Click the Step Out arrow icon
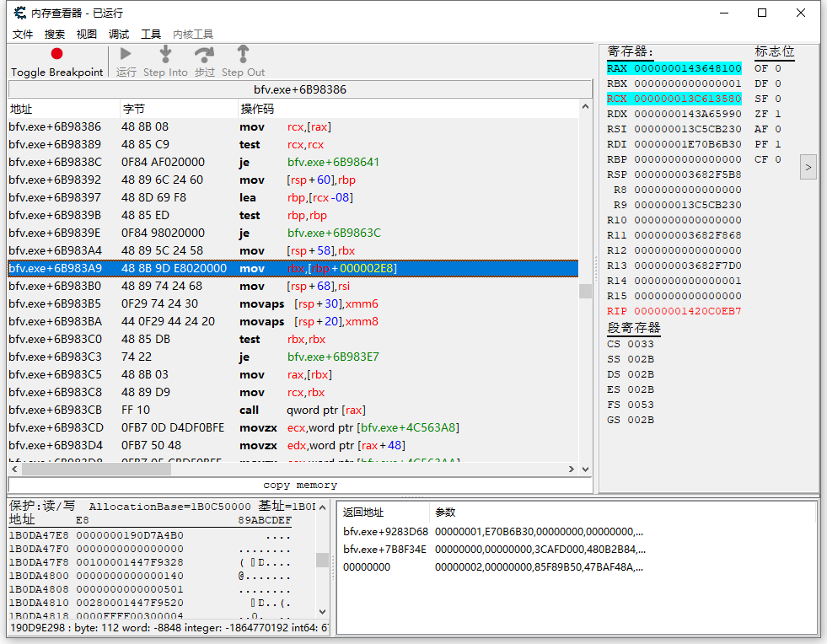 click(x=243, y=54)
